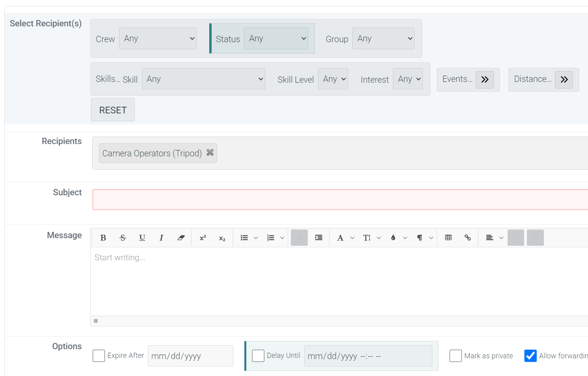Apply strikethrough formatting

(x=123, y=238)
